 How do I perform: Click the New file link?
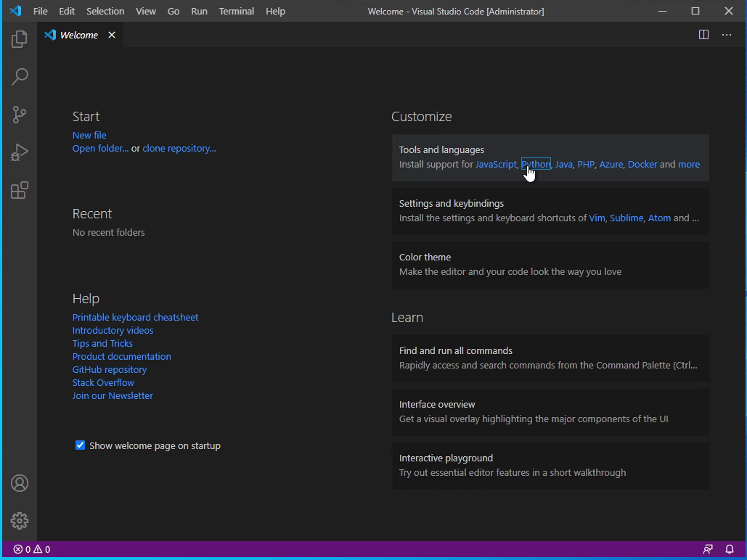(89, 135)
